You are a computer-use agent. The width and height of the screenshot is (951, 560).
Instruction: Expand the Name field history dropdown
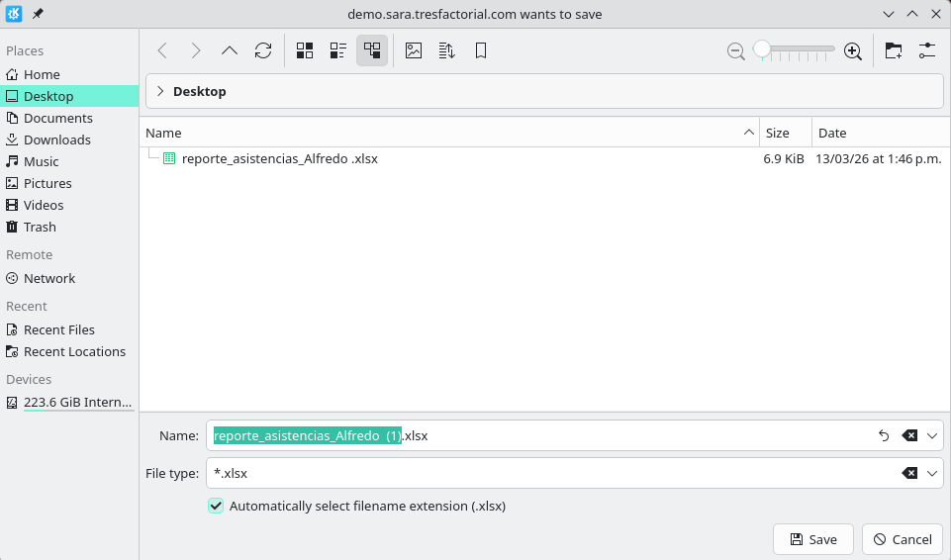point(932,435)
